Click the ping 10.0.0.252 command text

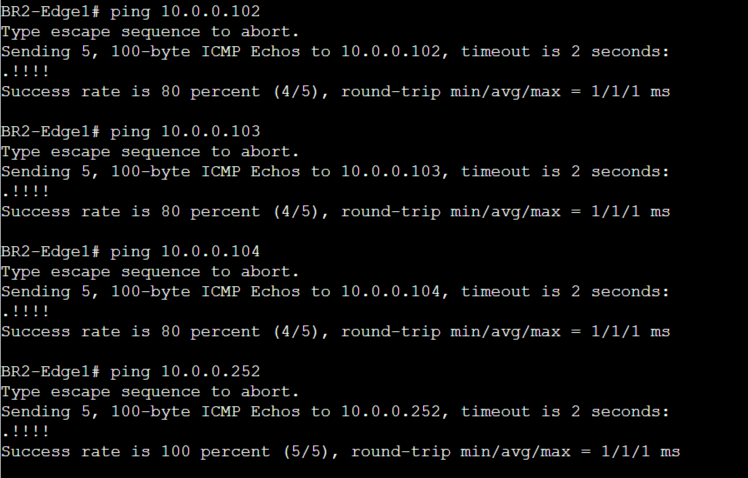(185, 372)
